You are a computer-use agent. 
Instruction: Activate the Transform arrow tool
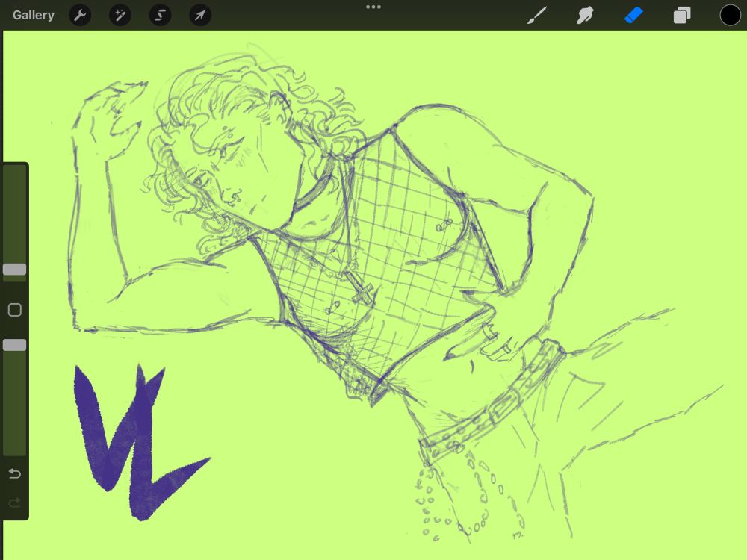click(x=200, y=15)
